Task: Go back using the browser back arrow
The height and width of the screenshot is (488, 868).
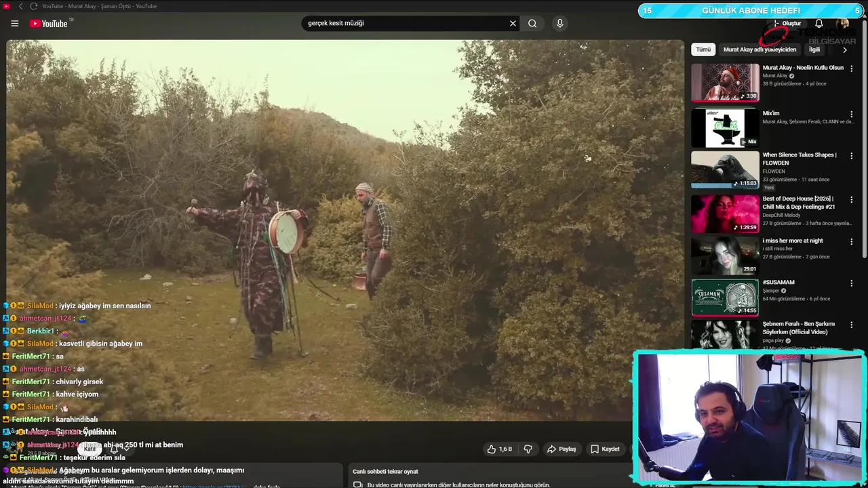Action: point(20,6)
